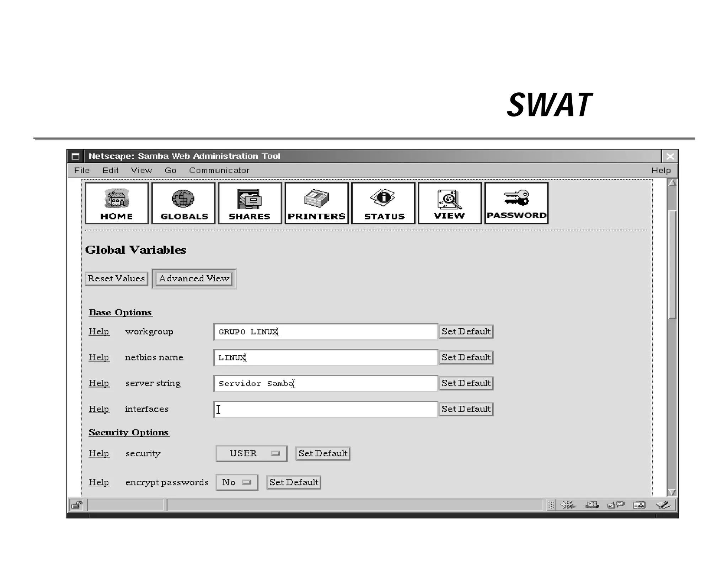Open the STATUS page icon

click(383, 203)
